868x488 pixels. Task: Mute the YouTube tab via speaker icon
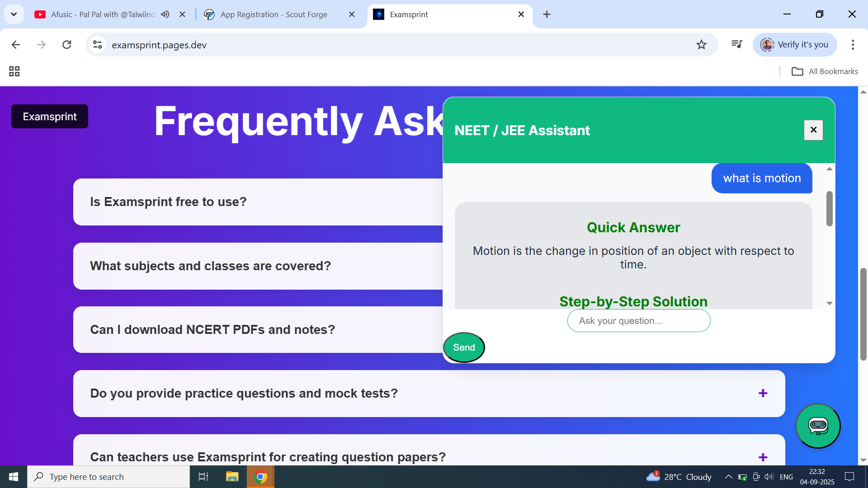point(165,14)
